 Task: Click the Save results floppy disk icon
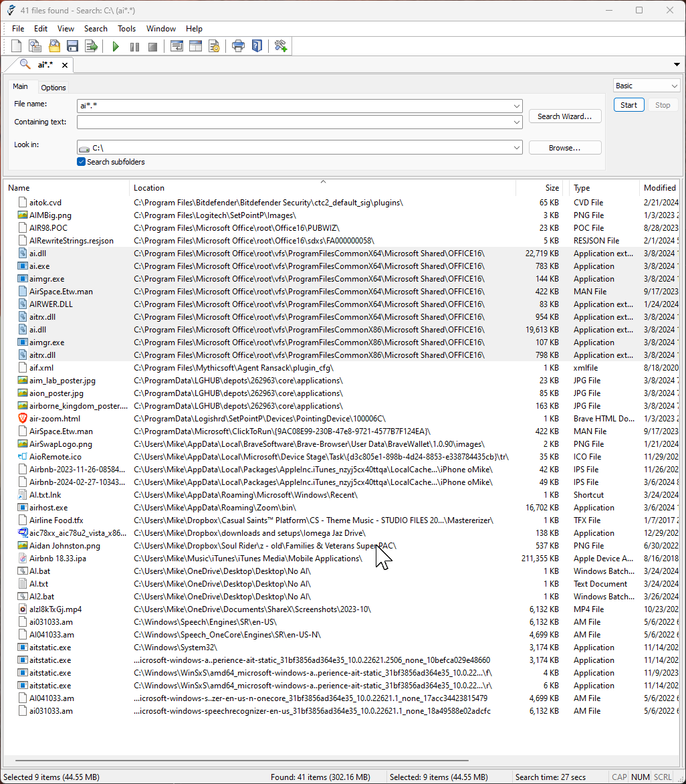tap(72, 46)
